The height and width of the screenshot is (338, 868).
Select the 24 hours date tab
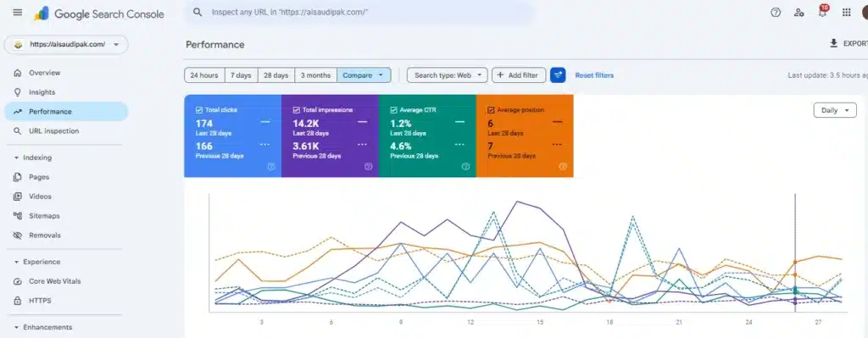click(x=204, y=75)
